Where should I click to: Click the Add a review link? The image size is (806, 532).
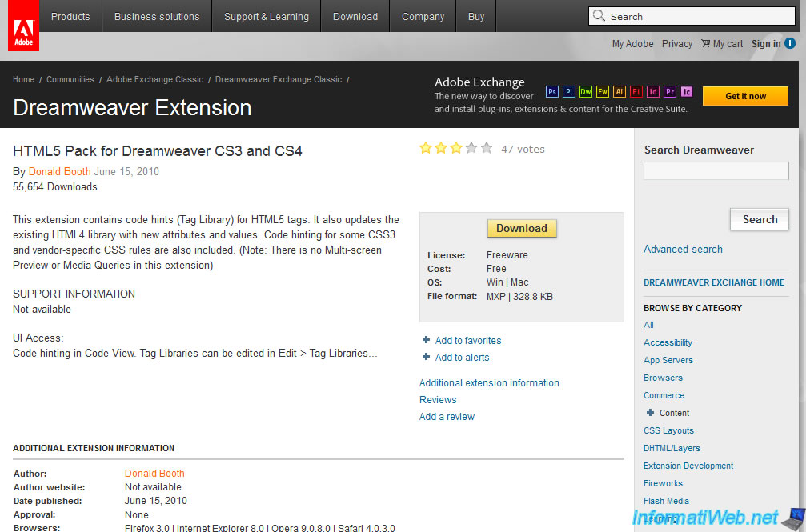447,417
